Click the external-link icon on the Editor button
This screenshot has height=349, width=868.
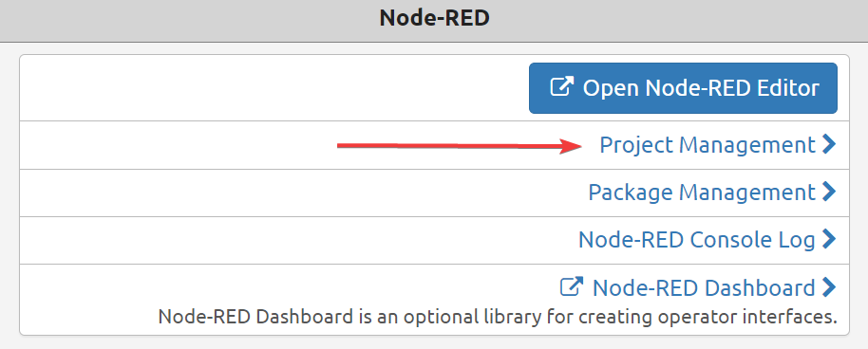tap(561, 88)
